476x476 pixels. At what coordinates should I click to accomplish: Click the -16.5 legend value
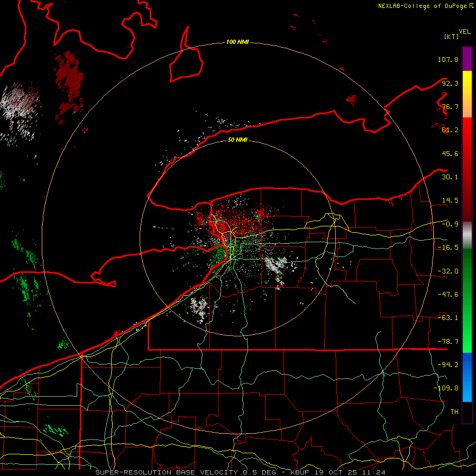(448, 248)
